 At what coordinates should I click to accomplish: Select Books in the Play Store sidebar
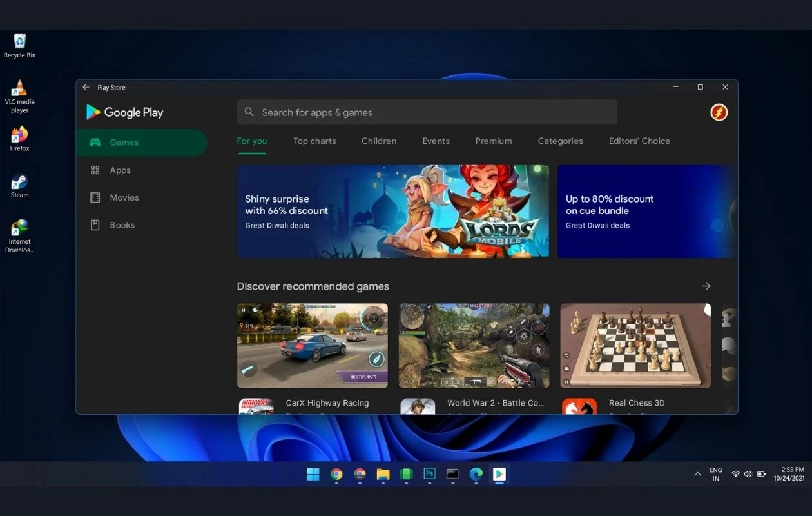tap(142, 225)
